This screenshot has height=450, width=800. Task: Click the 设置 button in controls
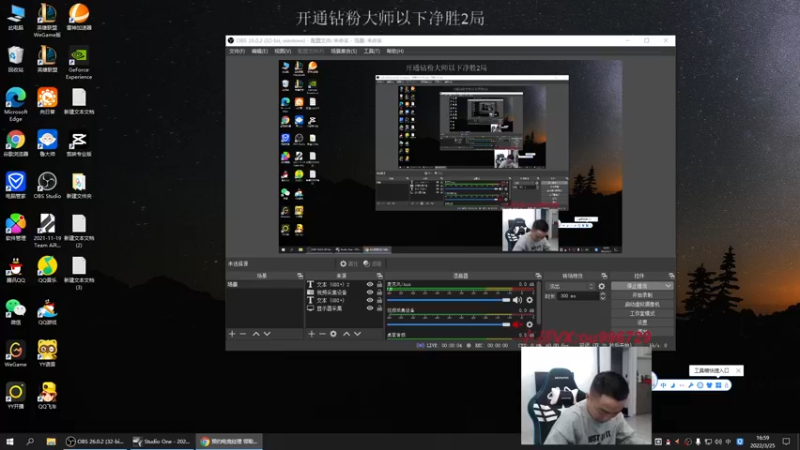642,322
